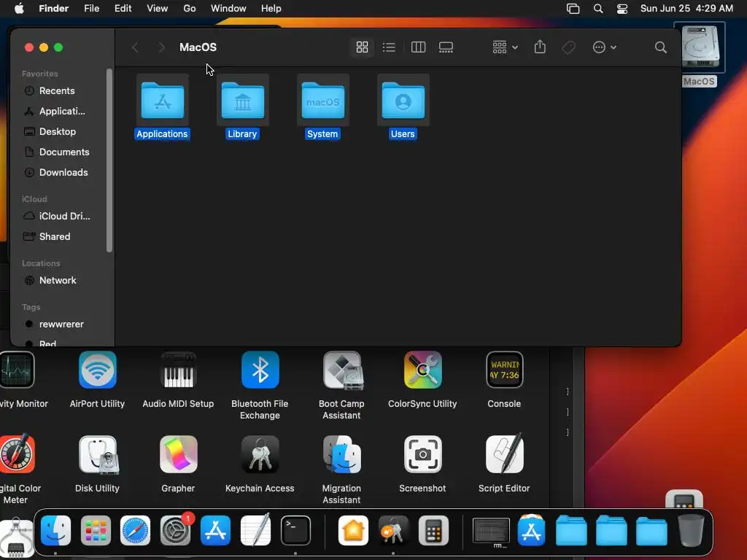The width and height of the screenshot is (747, 560).
Task: Open Control Center in the menu bar
Action: [622, 8]
